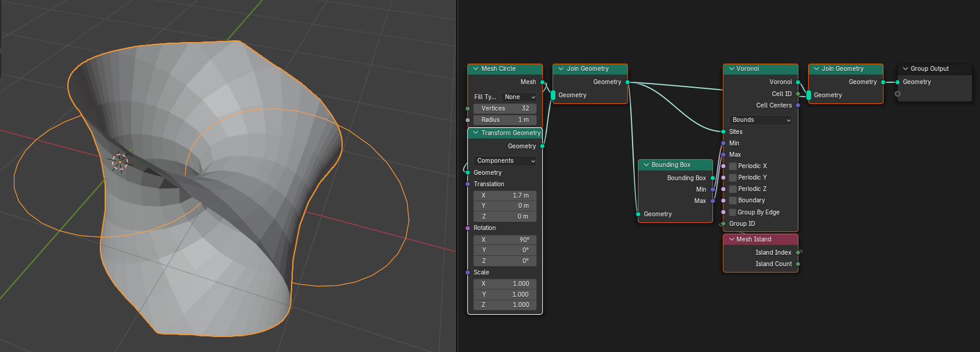Click the 3D cursor in the viewport
The height and width of the screenshot is (352, 980).
(120, 162)
